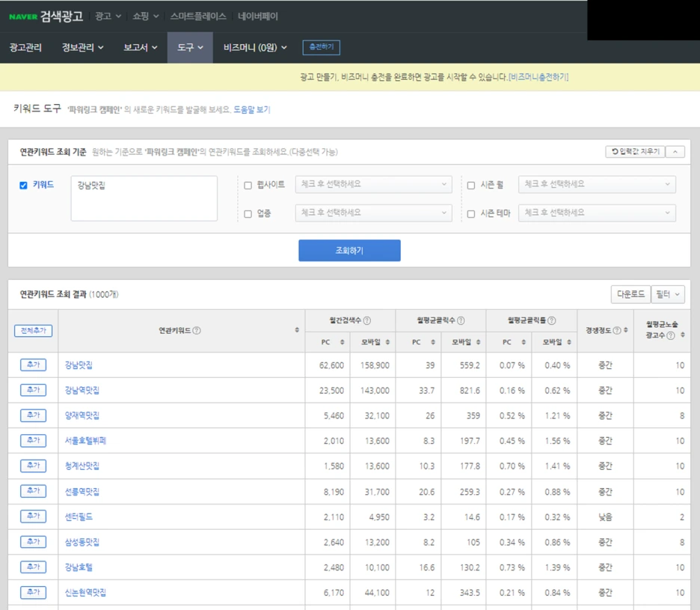This screenshot has height=610, width=700.
Task: Sort 월평균클릭률 PC column
Action: pyautogui.click(x=524, y=342)
